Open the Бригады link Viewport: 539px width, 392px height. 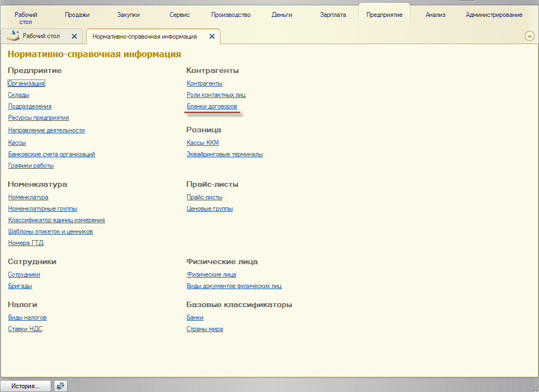(20, 286)
